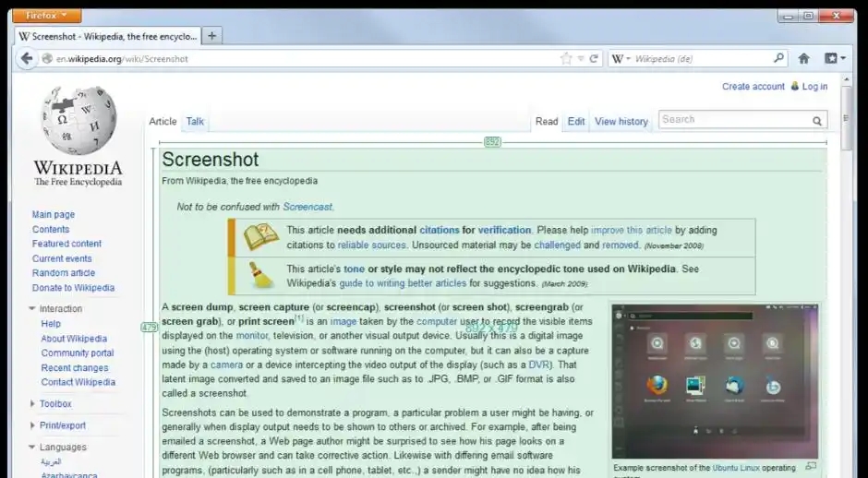868x478 pixels.
Task: Click the scrollbar up arrow
Action: (x=846, y=80)
